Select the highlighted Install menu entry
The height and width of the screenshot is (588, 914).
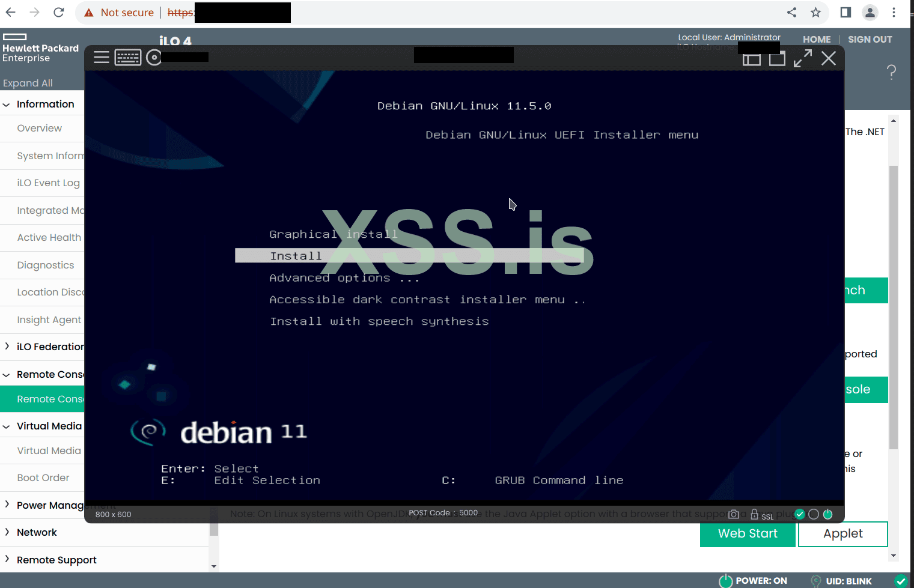point(409,256)
